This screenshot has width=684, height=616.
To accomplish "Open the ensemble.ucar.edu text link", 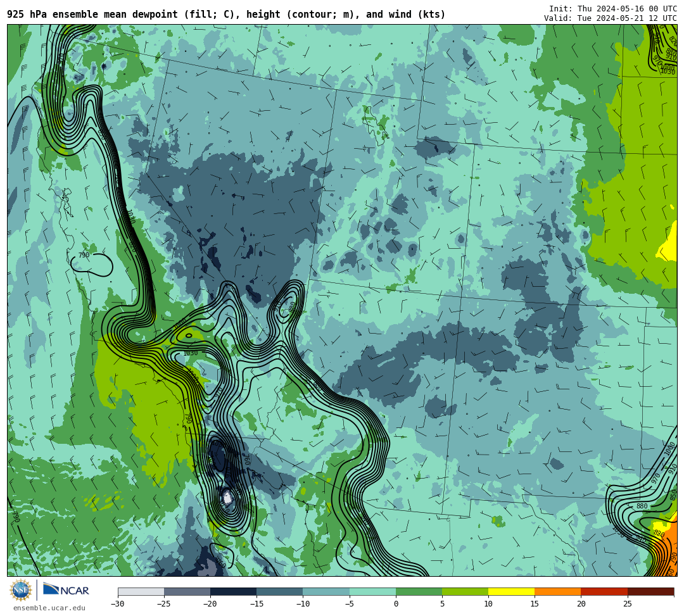I will pos(49,608).
